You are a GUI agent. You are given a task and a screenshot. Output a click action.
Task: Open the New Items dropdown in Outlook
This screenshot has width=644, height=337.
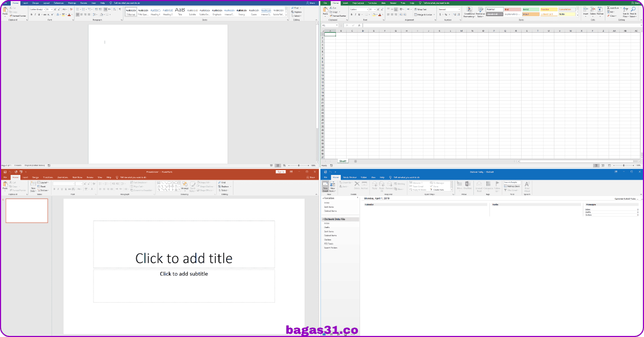point(333,189)
